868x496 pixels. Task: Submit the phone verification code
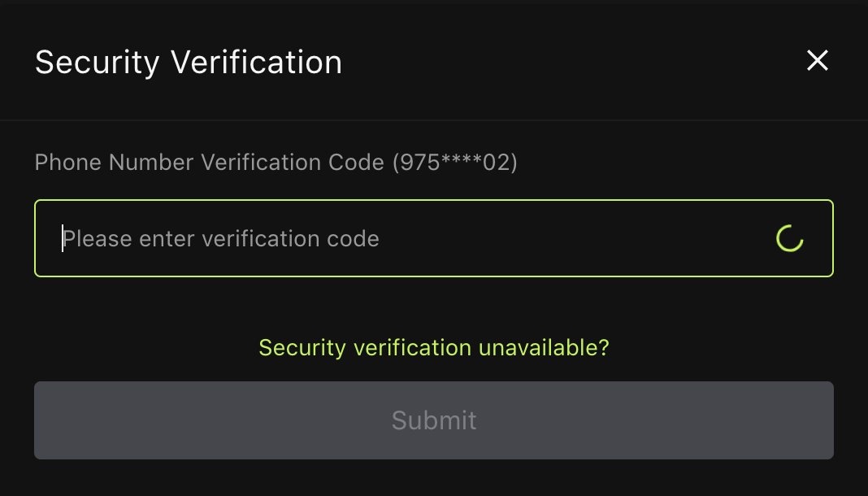coord(434,420)
